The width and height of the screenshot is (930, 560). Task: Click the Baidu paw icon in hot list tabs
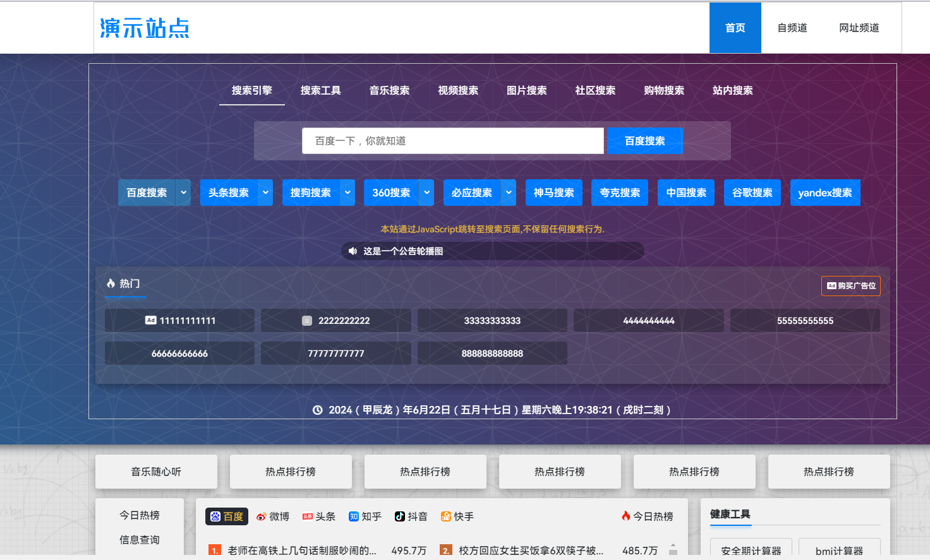(x=215, y=516)
